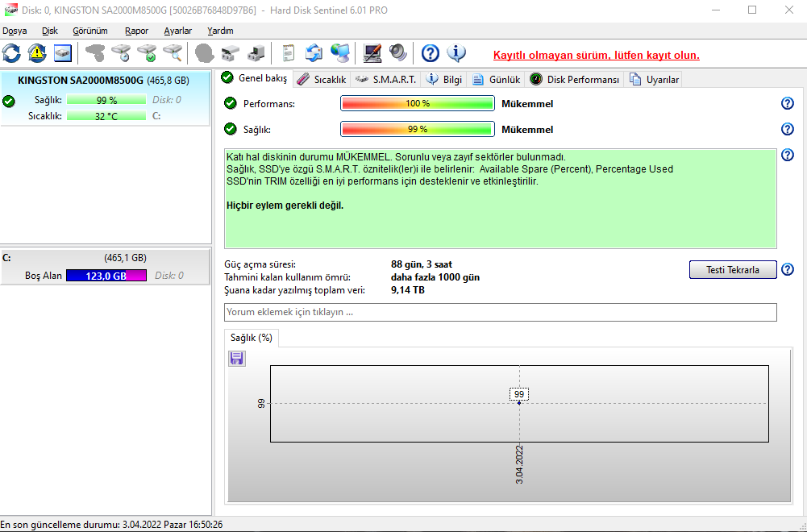Click the Boş Alan 123,0 GB usage bar
Screen dimensions: 807x532
[106, 276]
